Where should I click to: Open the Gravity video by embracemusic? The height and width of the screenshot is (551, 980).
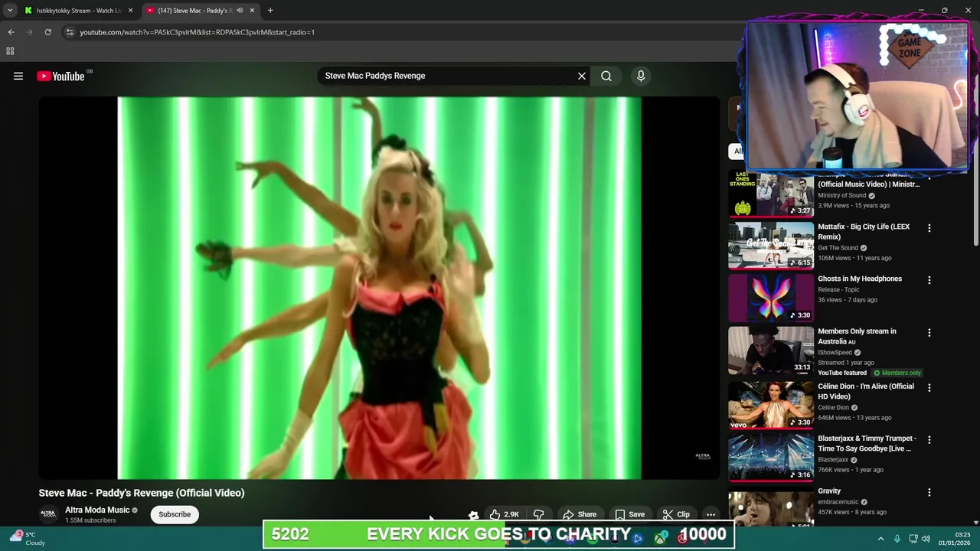(829, 491)
